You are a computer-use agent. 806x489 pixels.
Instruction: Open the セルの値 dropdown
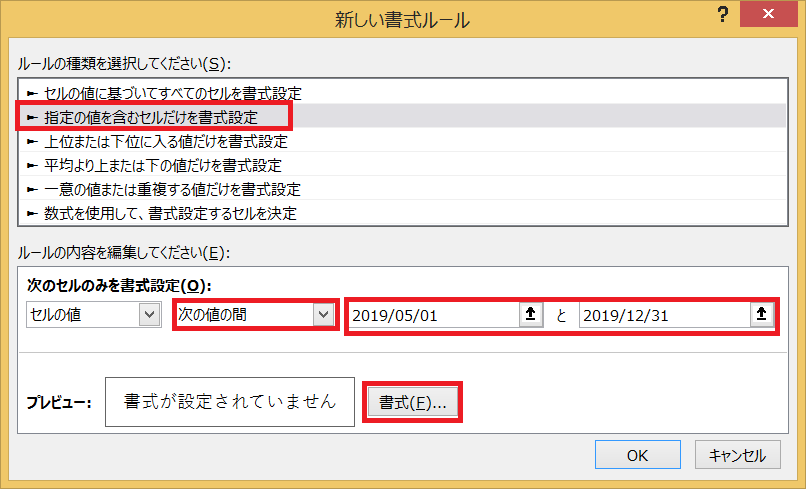(94, 314)
